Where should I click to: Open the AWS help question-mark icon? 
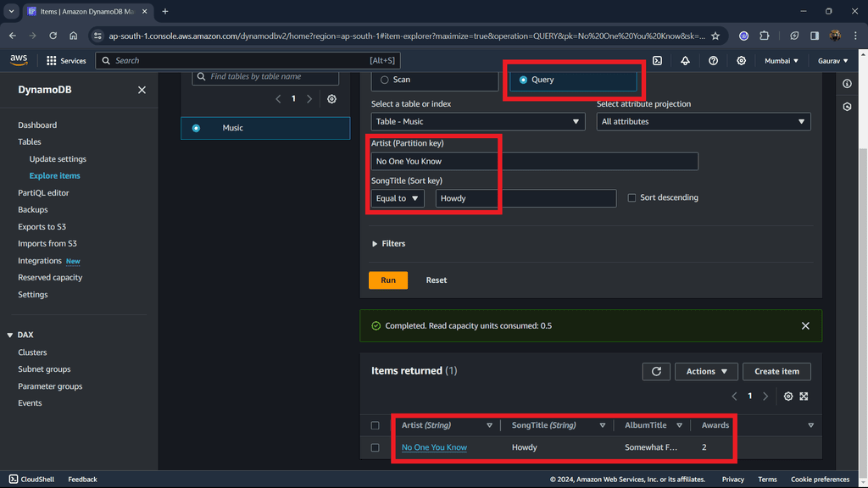713,61
